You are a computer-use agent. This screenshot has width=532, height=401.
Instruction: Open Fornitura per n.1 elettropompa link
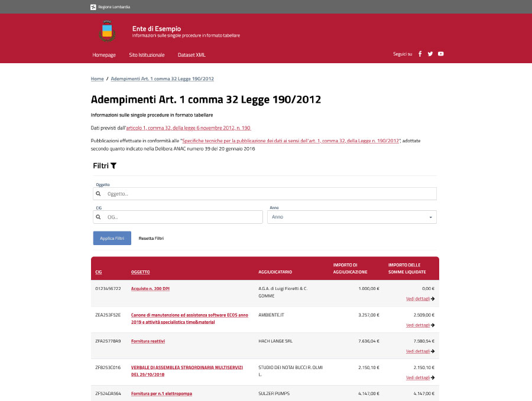[x=161, y=393]
